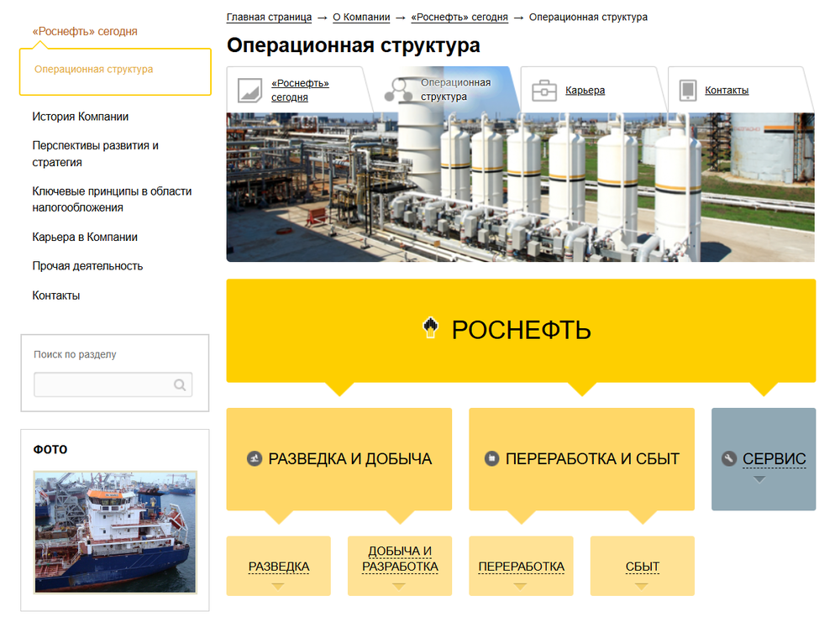Expand the ДОБЫЧА И РАЗРАБОТКА block arrow
This screenshot has width=840, height=622.
click(x=399, y=586)
